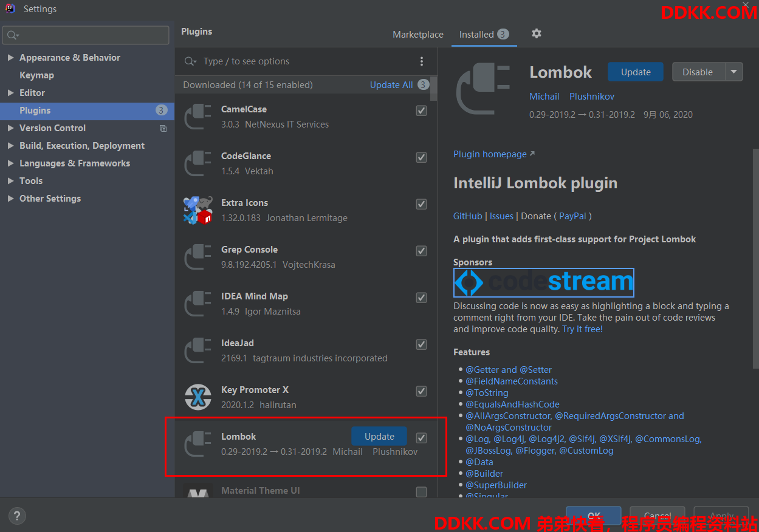The width and height of the screenshot is (759, 532).
Task: Focus the settings search field
Action: tap(86, 35)
